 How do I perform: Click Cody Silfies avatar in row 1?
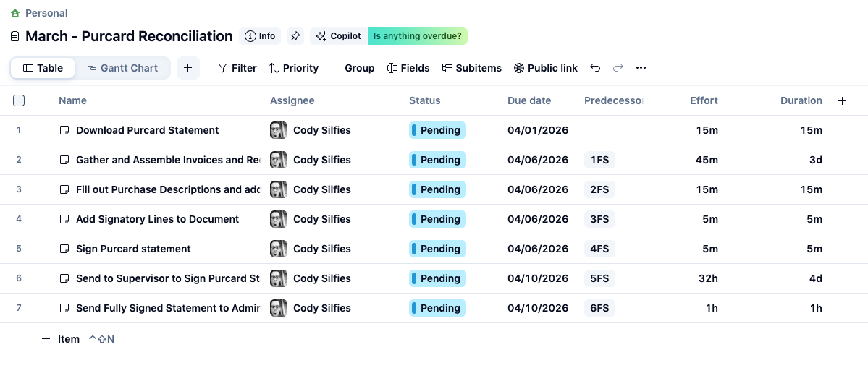pyautogui.click(x=278, y=130)
